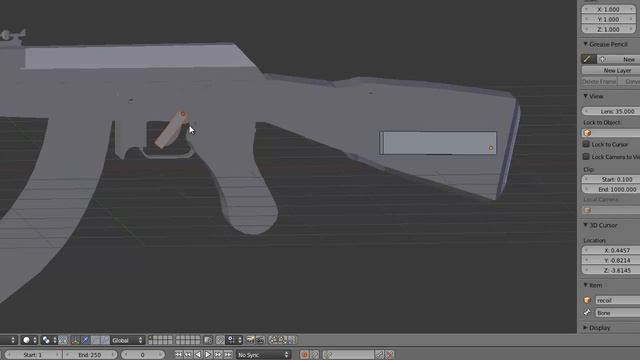The image size is (640, 360).
Task: Click the 3D Cursor Y: -0.8214 field
Action: (x=611, y=260)
